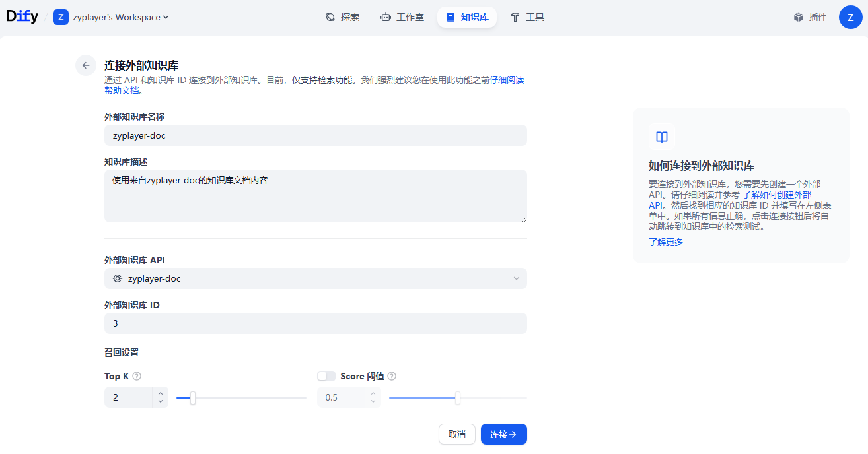Click the 外部知识库 ID input field
This screenshot has width=868, height=454.
tap(316, 323)
